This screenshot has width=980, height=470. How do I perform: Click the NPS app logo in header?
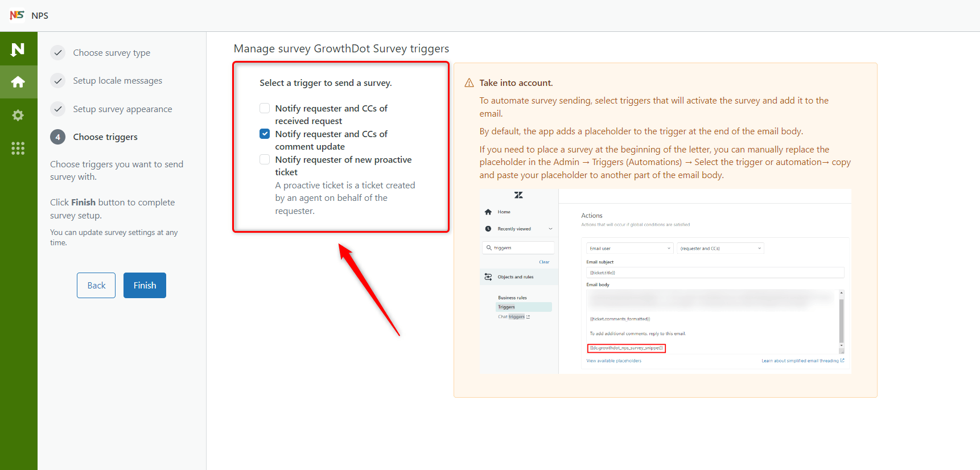pyautogui.click(x=17, y=15)
